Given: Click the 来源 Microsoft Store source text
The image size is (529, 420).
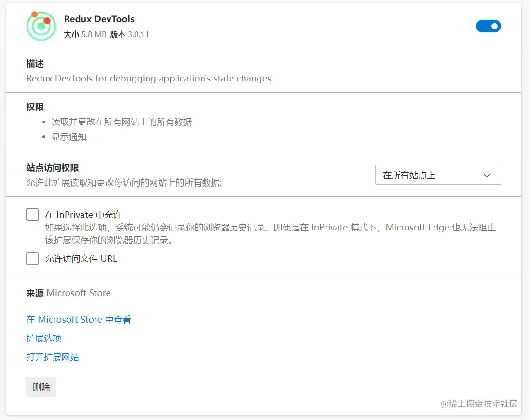Looking at the screenshot, I should (x=68, y=293).
